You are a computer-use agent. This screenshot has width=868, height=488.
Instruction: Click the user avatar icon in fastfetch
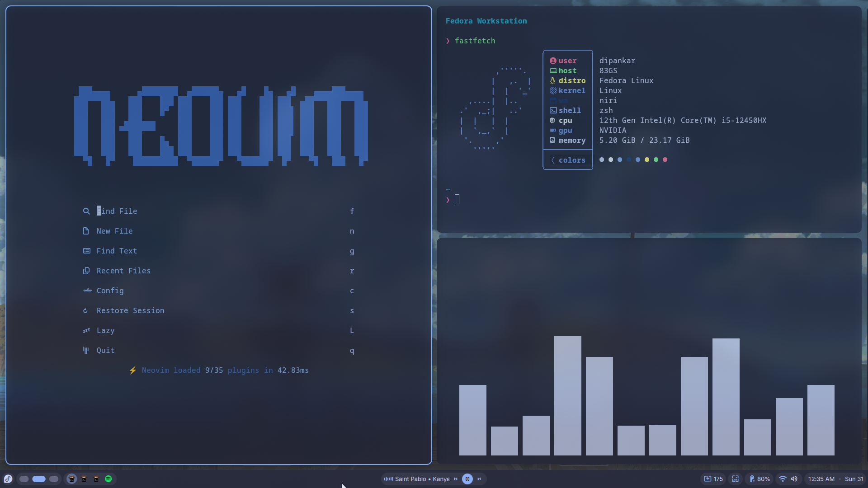tap(553, 61)
